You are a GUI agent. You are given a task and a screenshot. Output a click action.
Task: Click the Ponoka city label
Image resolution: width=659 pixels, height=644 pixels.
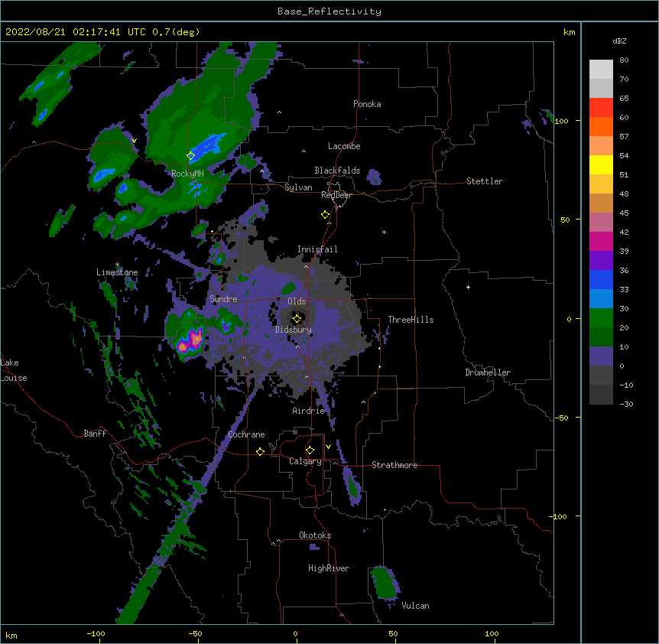coord(367,104)
